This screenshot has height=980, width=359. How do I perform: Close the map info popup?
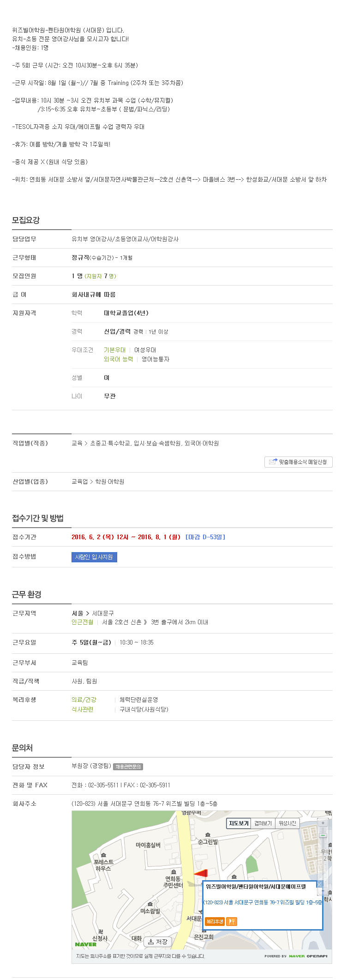click(319, 884)
